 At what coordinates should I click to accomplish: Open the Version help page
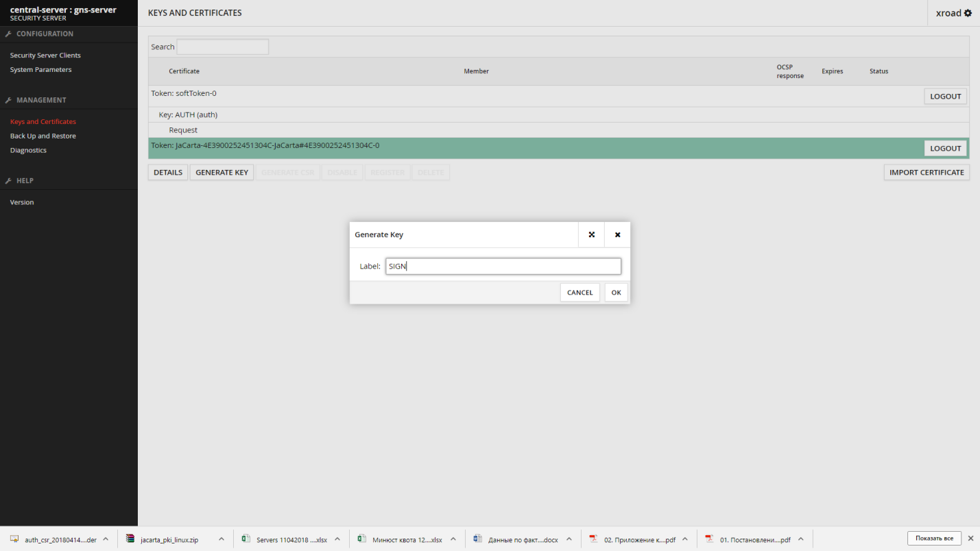pyautogui.click(x=22, y=202)
